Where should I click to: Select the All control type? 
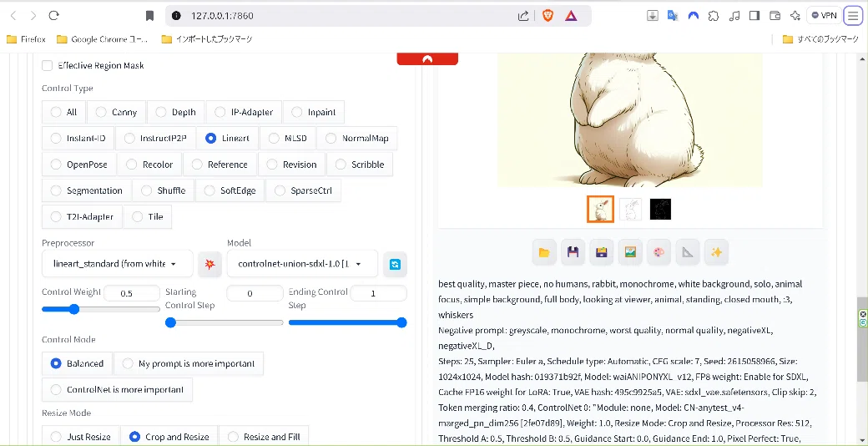coord(63,112)
